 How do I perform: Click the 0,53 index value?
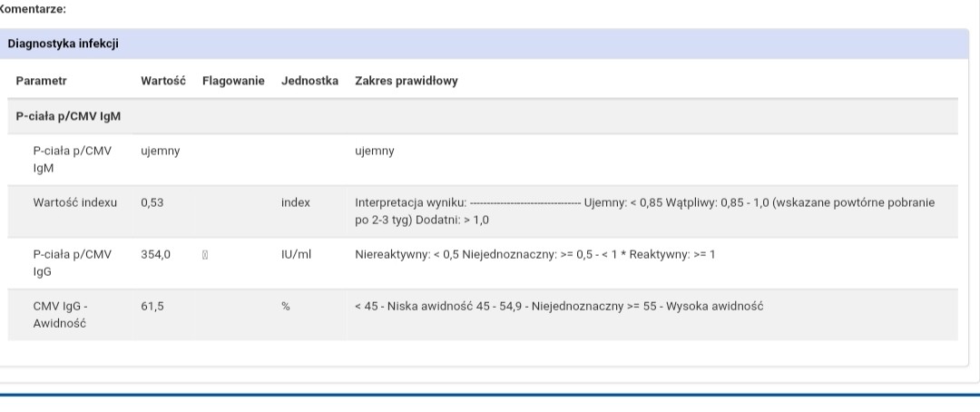(x=152, y=202)
